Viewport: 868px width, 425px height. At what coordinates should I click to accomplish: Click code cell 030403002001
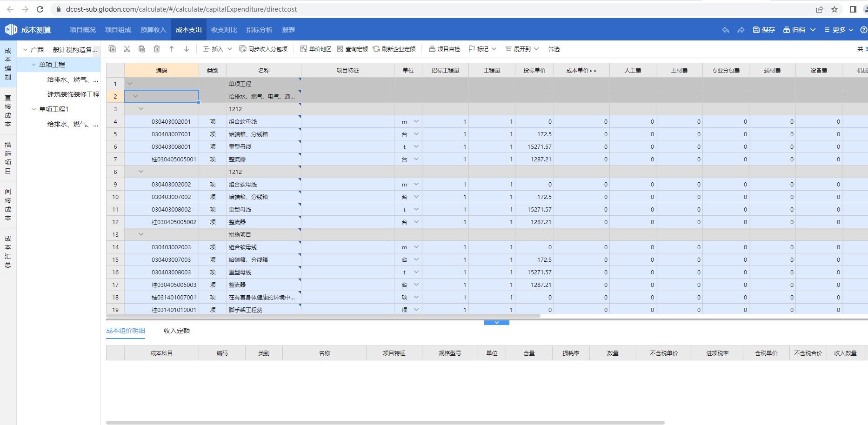[x=171, y=121]
